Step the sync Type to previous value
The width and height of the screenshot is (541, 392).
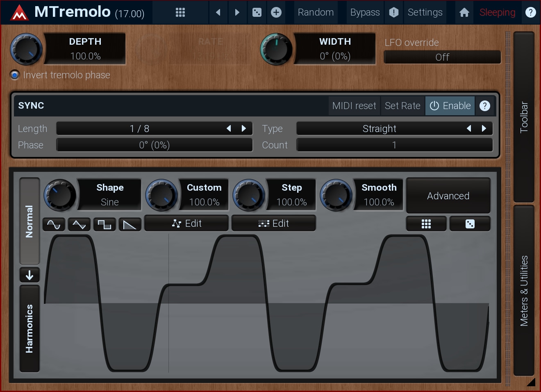point(469,128)
